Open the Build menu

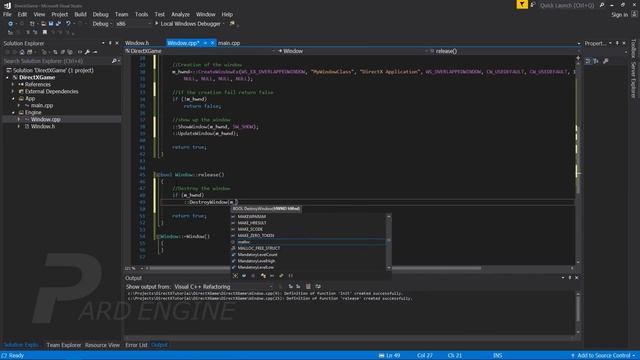click(80, 14)
